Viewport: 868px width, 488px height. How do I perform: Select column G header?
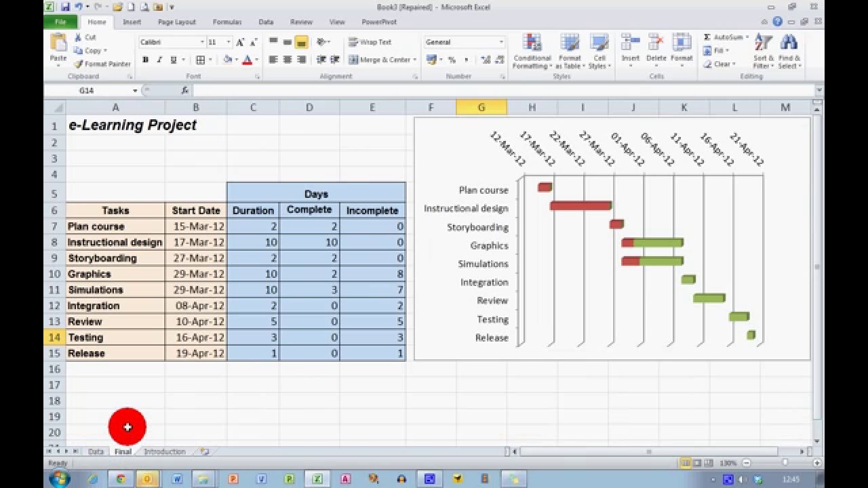[x=481, y=108]
